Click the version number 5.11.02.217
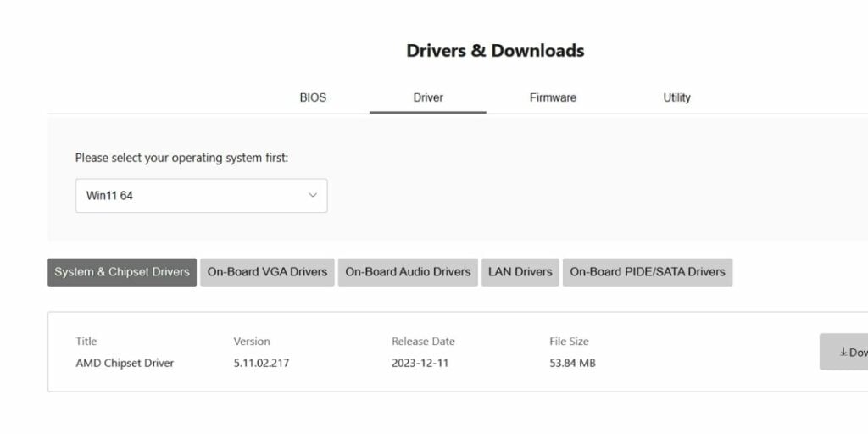868x434 pixels. (x=267, y=363)
